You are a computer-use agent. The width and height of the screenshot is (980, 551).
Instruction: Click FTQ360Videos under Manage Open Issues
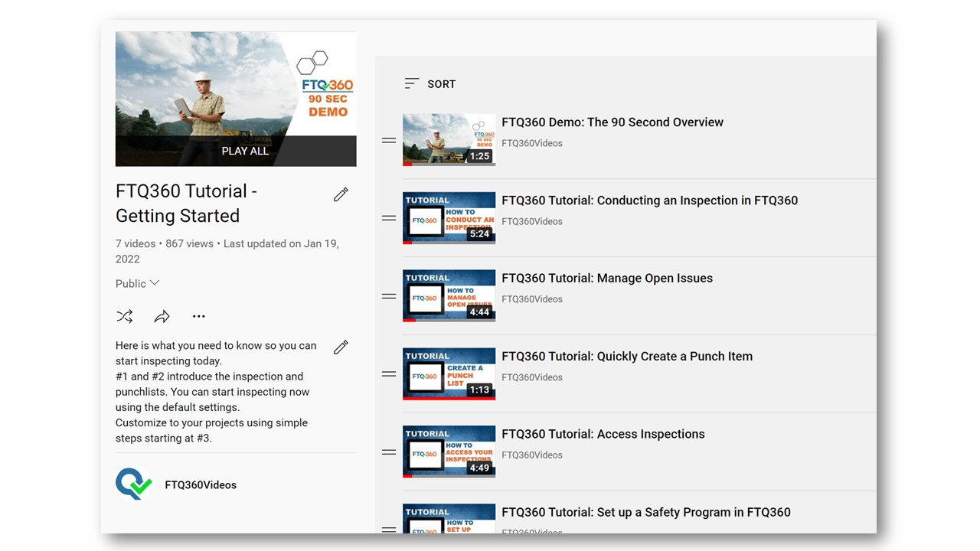[x=532, y=299]
